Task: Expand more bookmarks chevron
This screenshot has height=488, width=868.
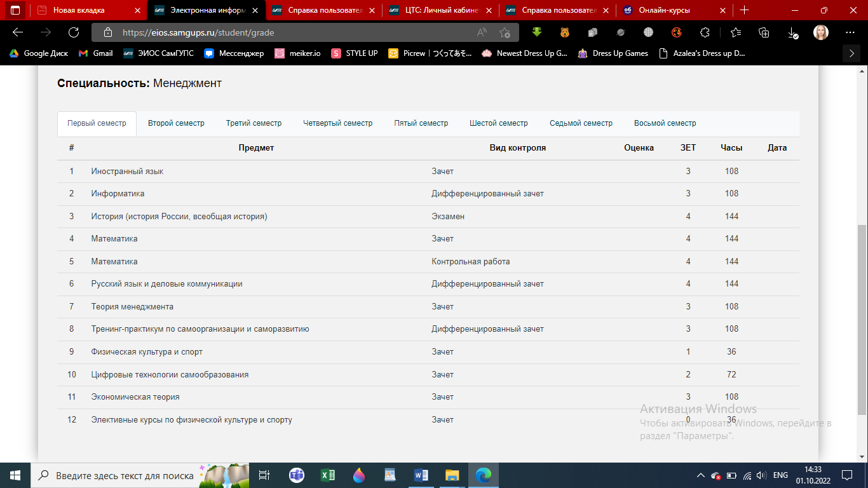Action: (x=851, y=53)
